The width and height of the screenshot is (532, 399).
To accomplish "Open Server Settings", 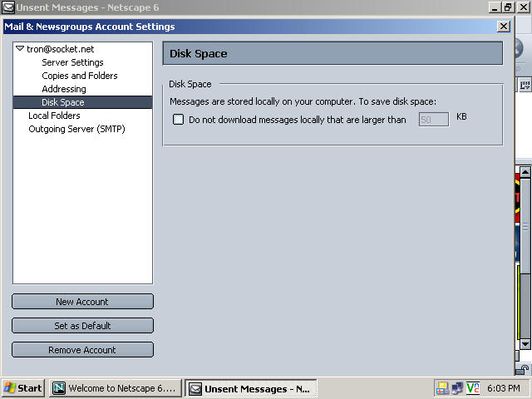I will coord(72,62).
